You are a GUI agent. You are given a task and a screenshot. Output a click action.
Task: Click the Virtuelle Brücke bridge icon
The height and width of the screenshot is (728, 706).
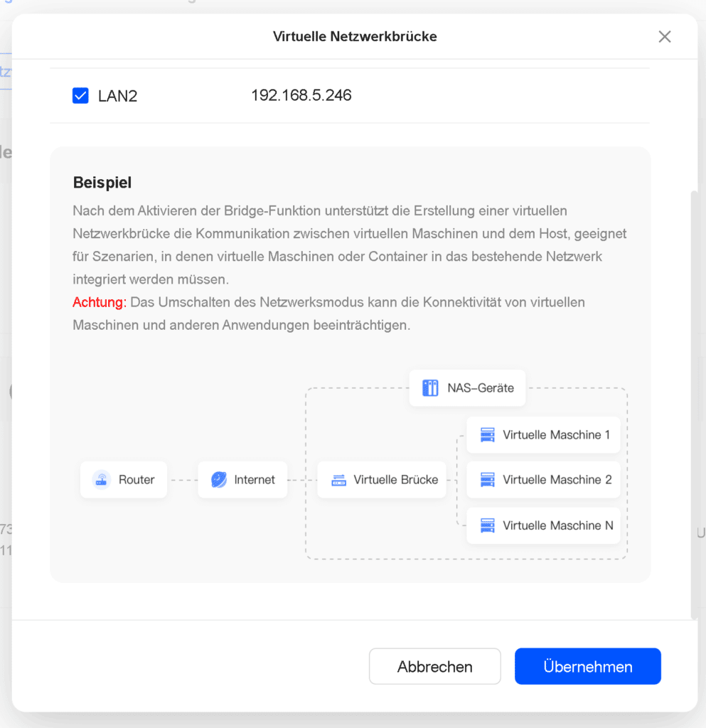point(339,480)
